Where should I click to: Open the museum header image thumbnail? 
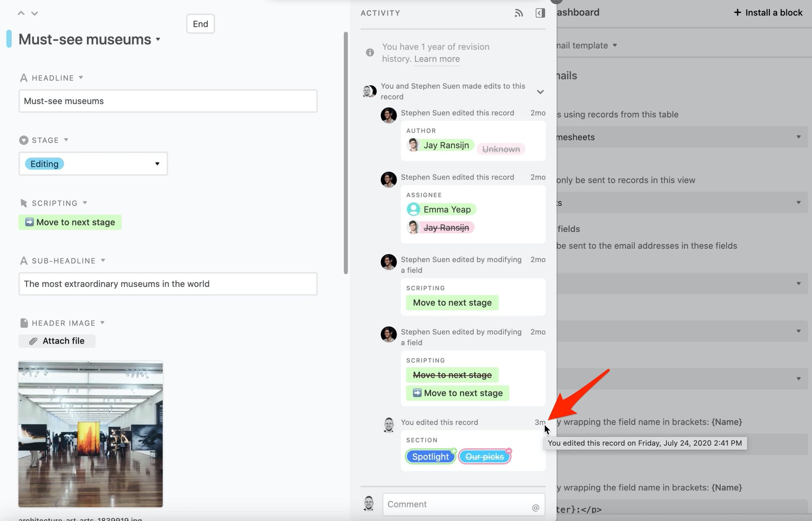pyautogui.click(x=91, y=434)
